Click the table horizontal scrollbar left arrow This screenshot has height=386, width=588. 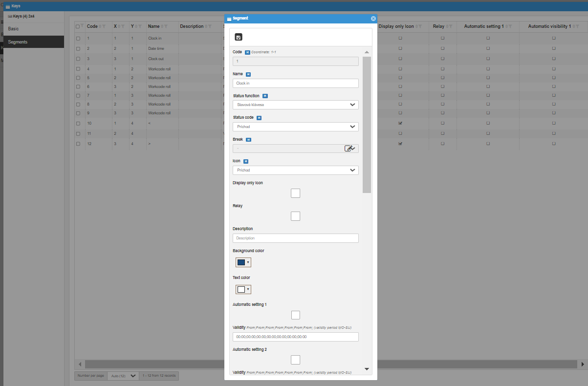pyautogui.click(x=80, y=365)
